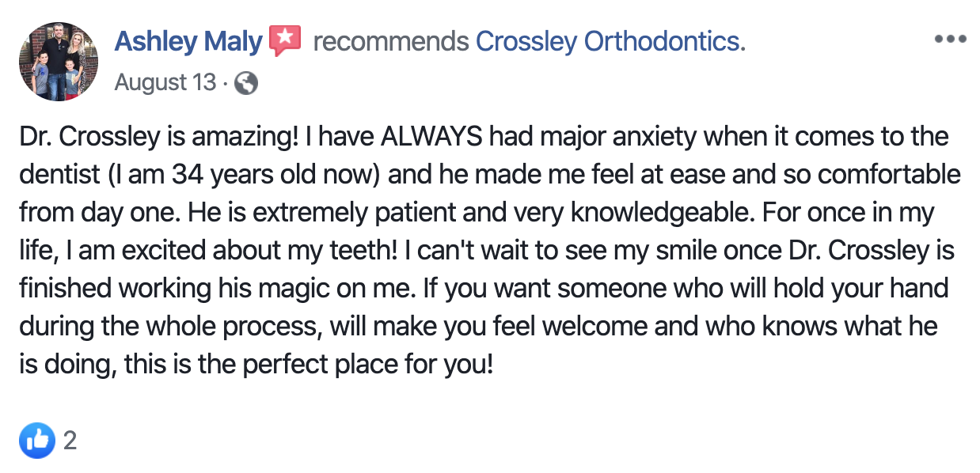Screen dimensions: 980x473
Task: Visit the Crossley Orthodontics page link
Action: 608,41
